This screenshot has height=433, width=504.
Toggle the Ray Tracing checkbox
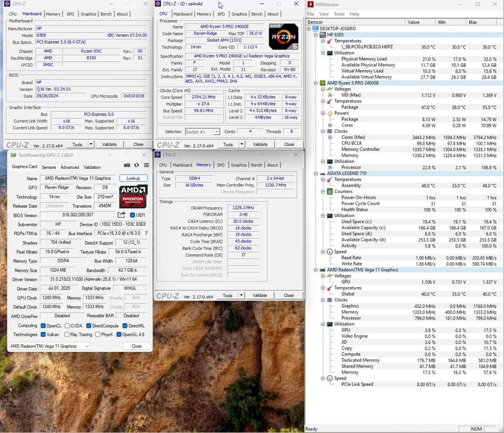(67, 335)
